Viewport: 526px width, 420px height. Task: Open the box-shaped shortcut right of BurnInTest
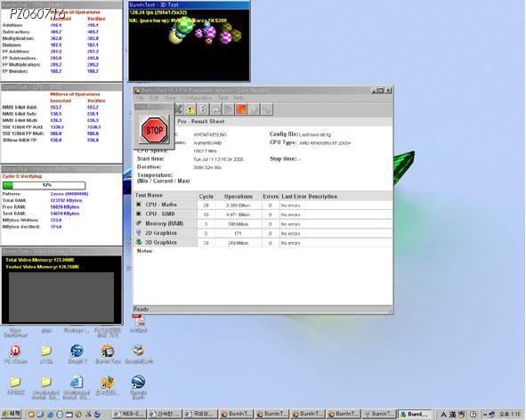pyautogui.click(x=139, y=354)
